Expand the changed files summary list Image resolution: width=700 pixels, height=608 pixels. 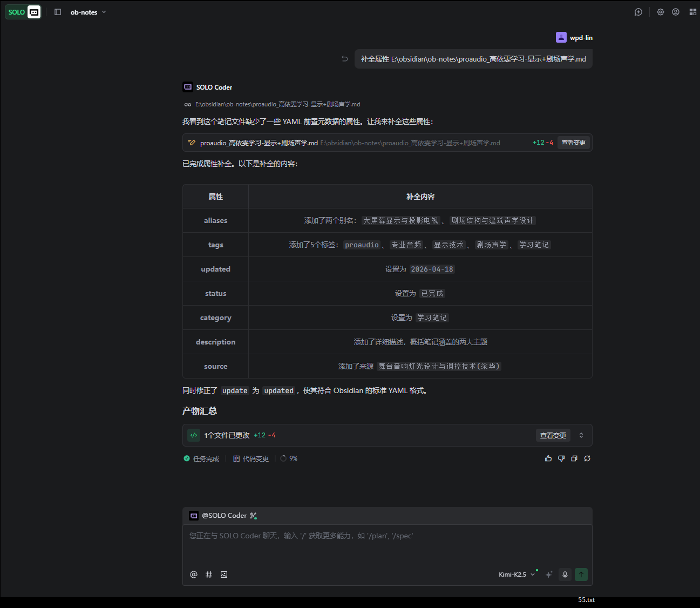pos(581,435)
